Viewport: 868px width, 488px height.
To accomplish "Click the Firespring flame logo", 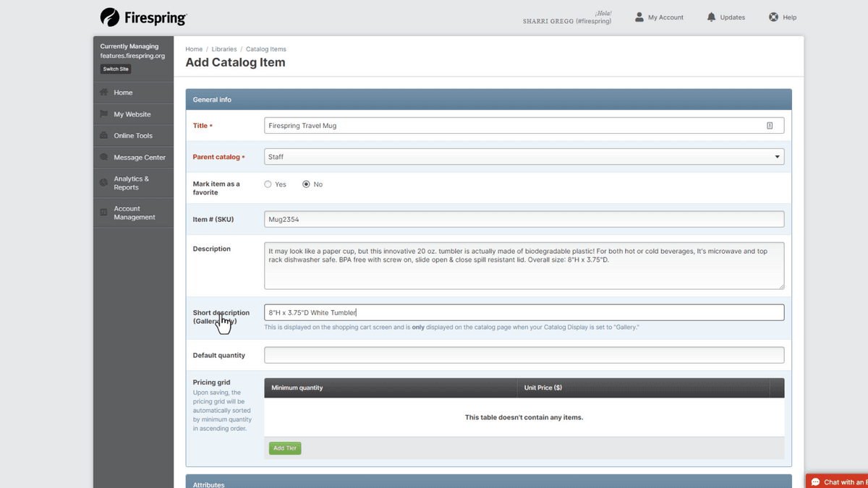I will click(x=110, y=17).
